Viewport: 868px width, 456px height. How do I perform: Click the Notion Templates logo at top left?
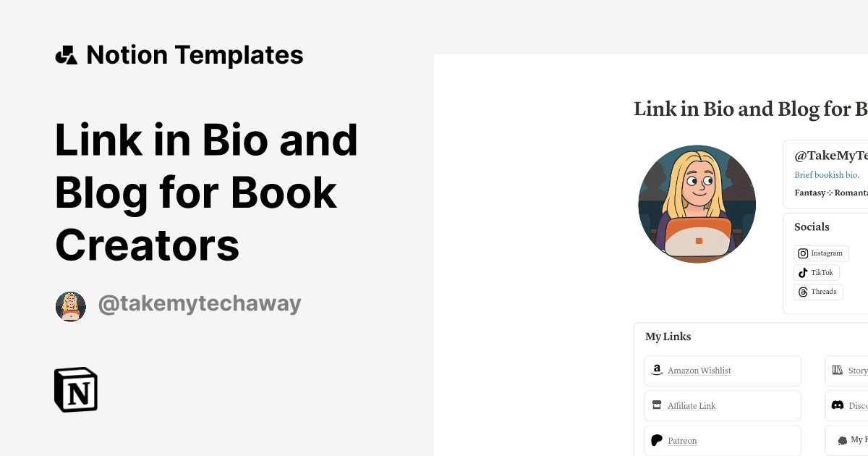66,54
